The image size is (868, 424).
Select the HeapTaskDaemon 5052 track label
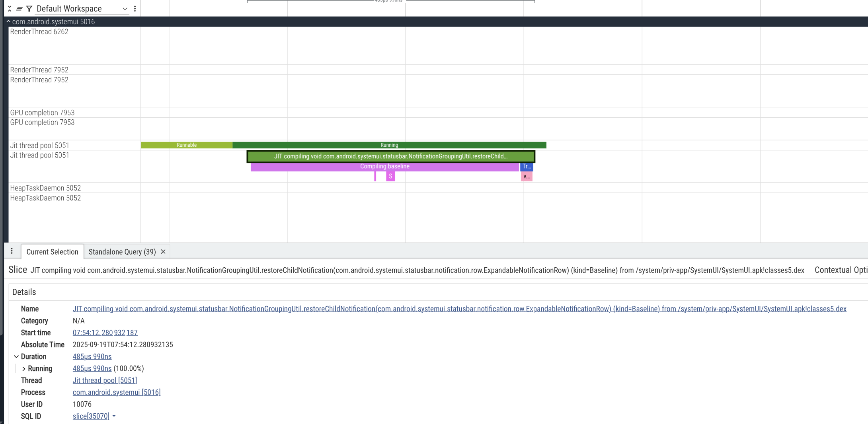[45, 188]
